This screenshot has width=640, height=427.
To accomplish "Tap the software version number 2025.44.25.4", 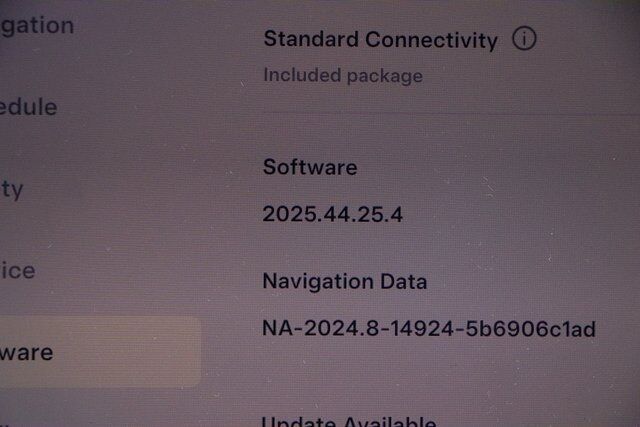I will pyautogui.click(x=333, y=214).
